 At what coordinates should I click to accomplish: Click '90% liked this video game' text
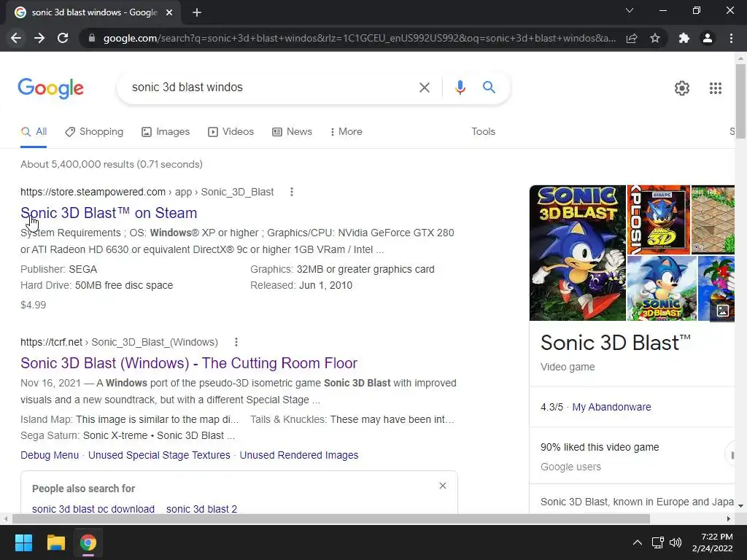click(x=600, y=447)
